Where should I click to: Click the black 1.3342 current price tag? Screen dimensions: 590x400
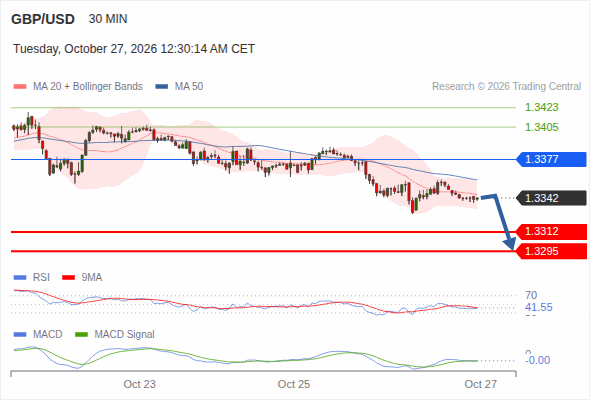(551, 198)
